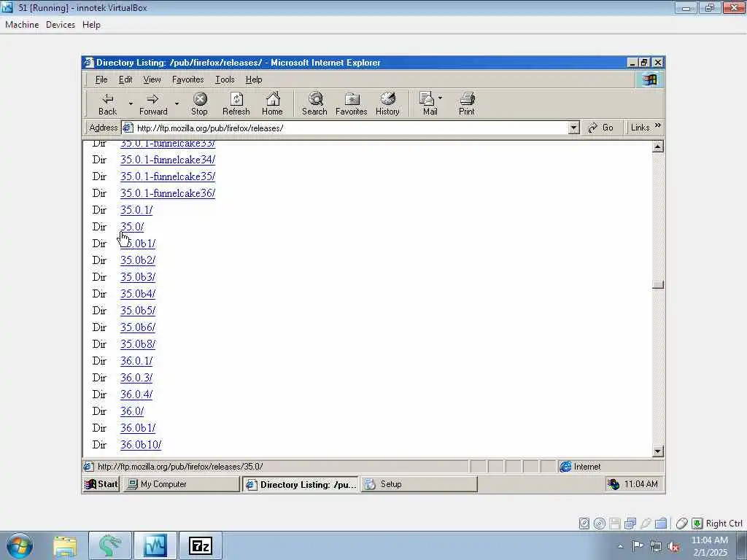Viewport: 747px width, 560px height.
Task: Open the 35.0b8/ directory link
Action: click(138, 344)
